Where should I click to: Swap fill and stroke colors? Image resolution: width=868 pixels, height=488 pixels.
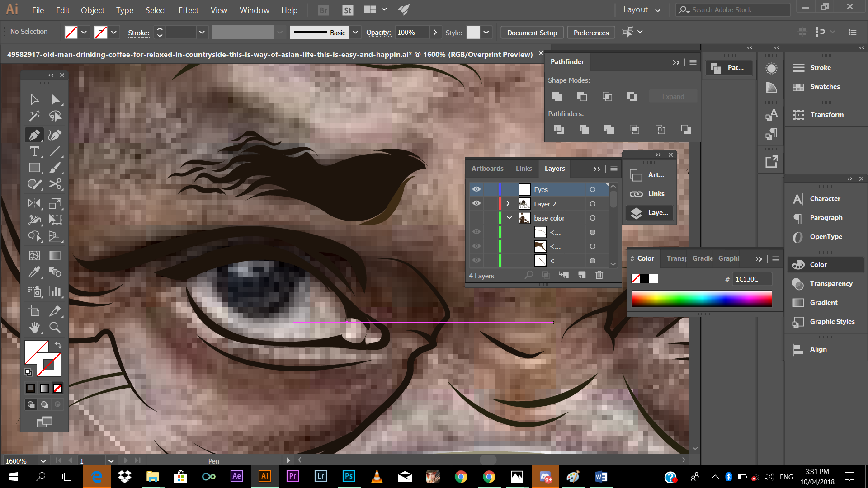click(58, 345)
